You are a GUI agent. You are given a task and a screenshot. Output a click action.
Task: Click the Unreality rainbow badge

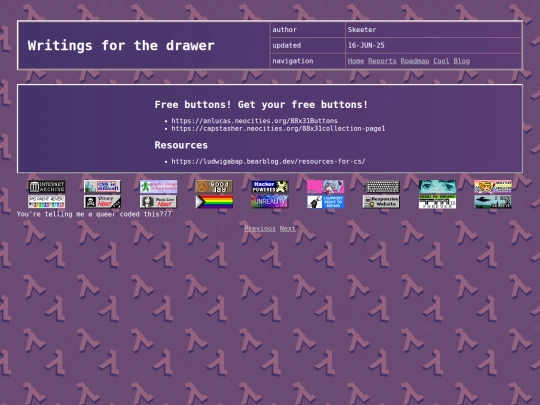270,202
